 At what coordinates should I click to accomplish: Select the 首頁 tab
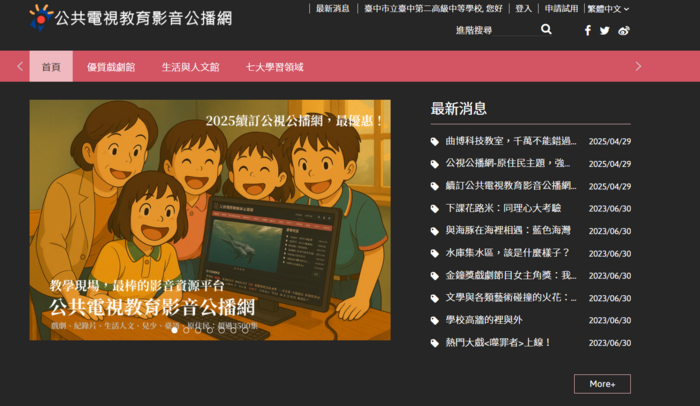tap(51, 67)
